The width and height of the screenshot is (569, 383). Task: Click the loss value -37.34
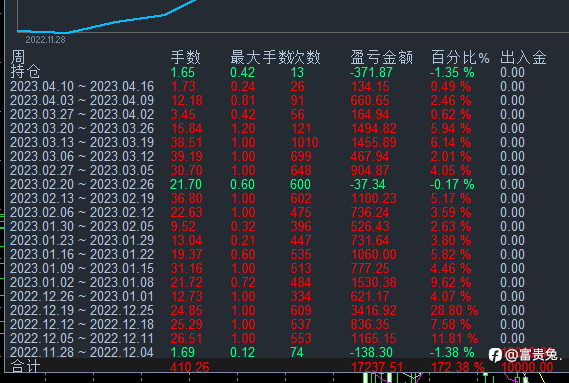click(368, 184)
